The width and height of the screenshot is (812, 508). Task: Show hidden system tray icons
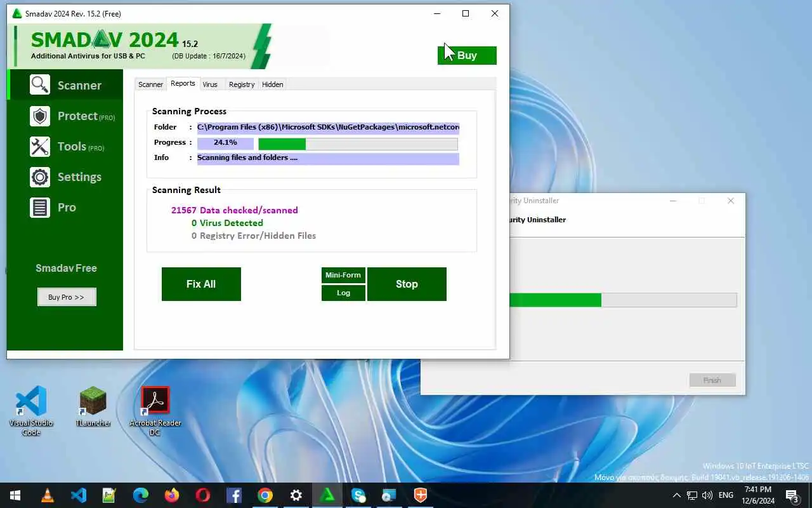pyautogui.click(x=676, y=495)
